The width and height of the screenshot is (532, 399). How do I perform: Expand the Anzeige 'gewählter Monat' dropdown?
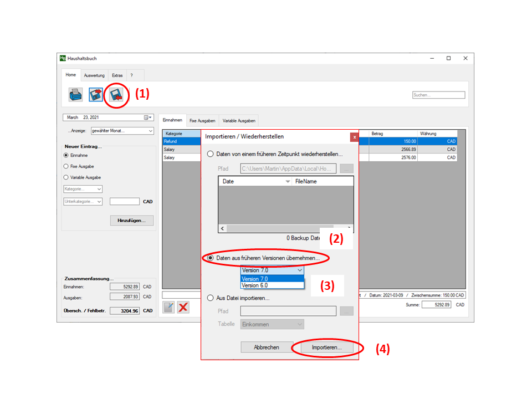click(150, 131)
